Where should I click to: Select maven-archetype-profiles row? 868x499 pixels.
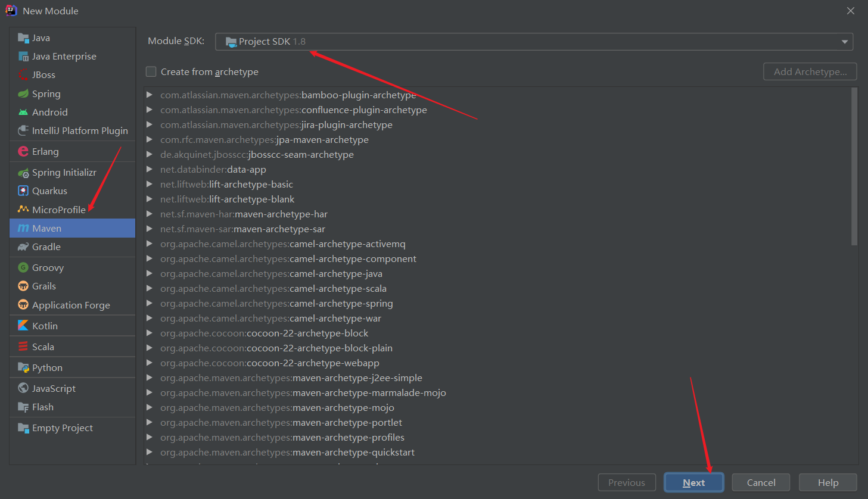498,437
